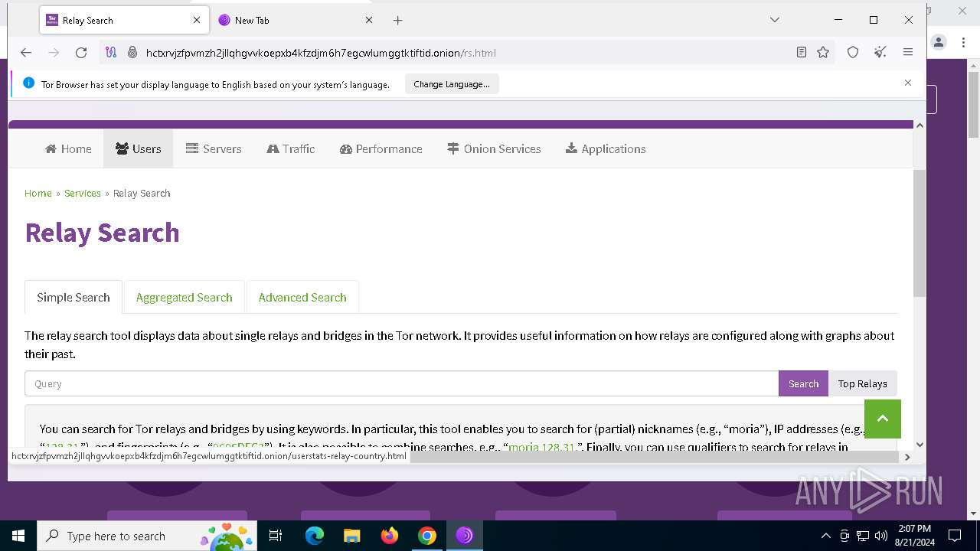Click the green scroll-to-top arrow button
The height and width of the screenshot is (551, 980).
883,419
